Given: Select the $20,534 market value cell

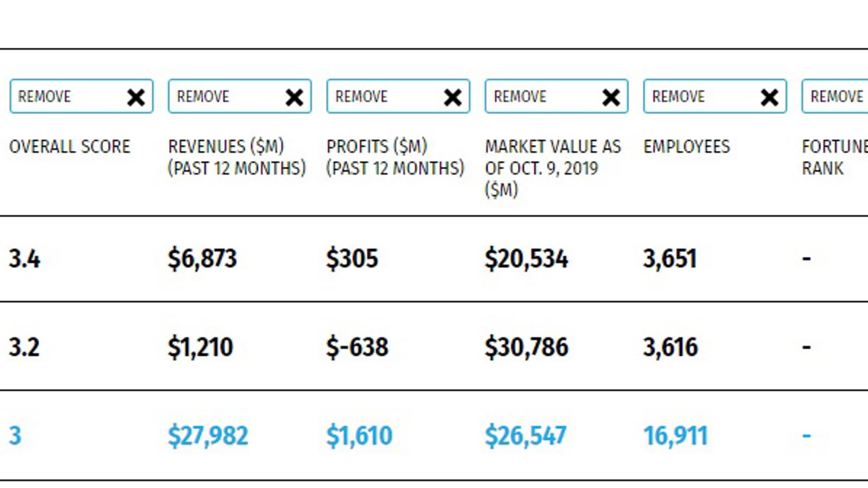Looking at the screenshot, I should [526, 259].
